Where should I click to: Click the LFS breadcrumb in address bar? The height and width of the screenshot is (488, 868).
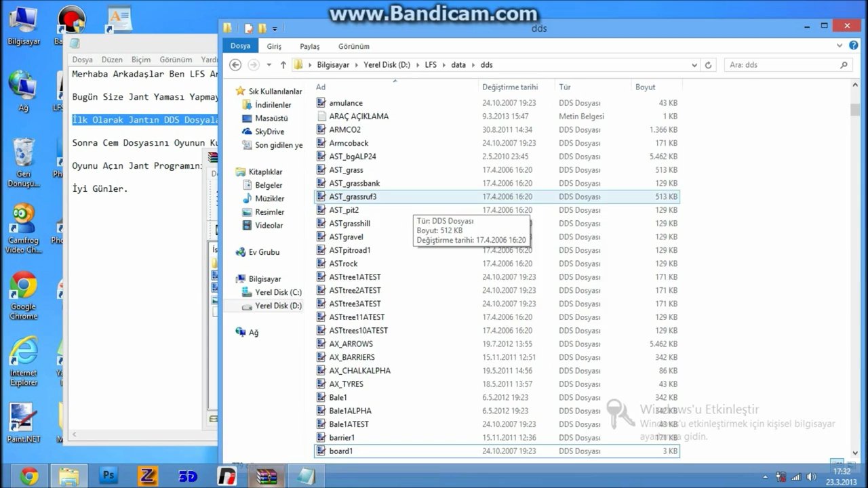point(431,65)
